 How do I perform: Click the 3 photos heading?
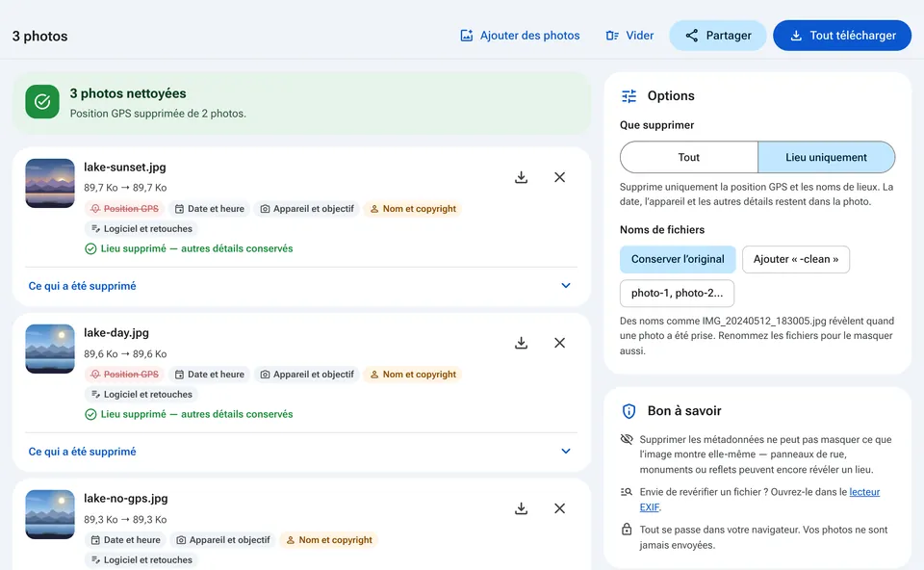[x=40, y=36]
